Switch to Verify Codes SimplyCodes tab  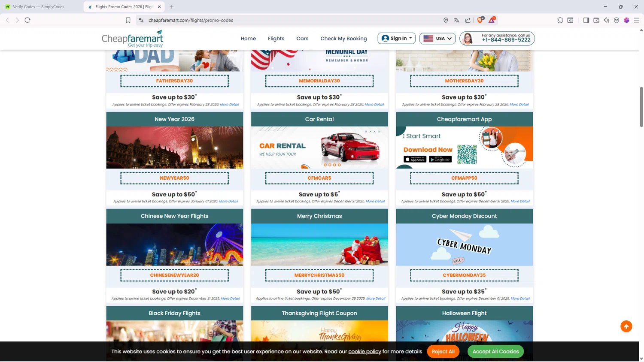point(39,7)
